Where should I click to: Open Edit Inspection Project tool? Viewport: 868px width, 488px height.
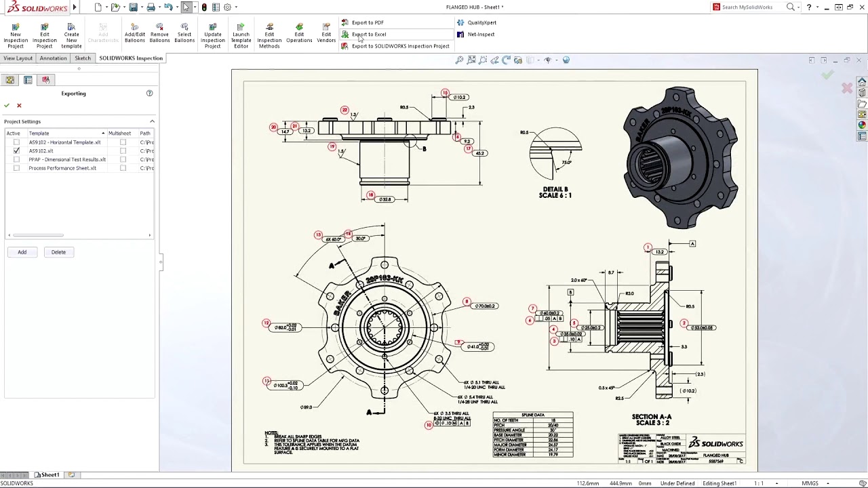point(44,35)
